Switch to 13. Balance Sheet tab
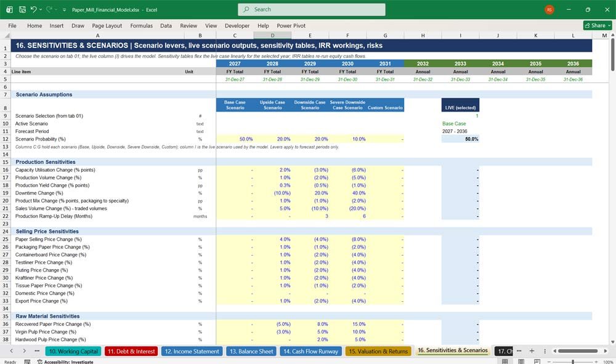The width and height of the screenshot is (616, 364). point(251,351)
